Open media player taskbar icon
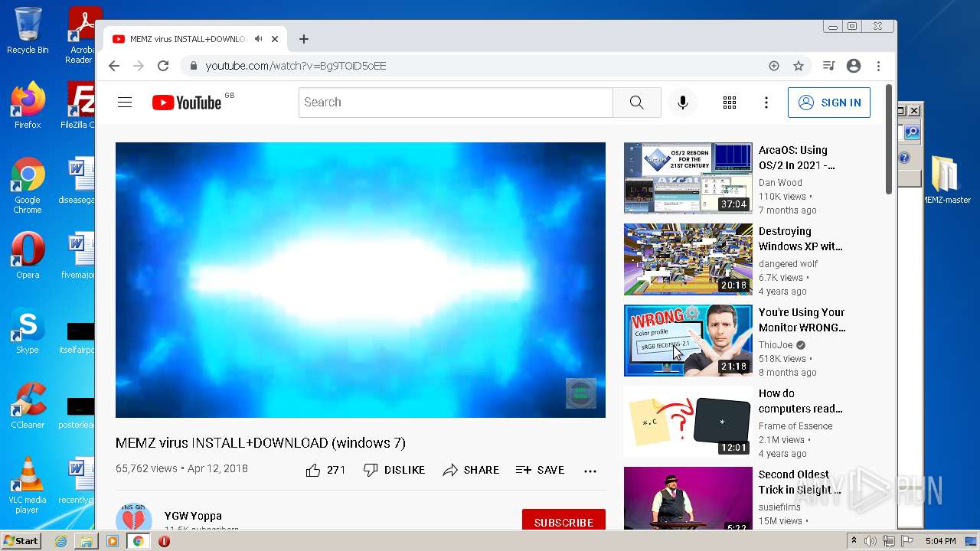The width and height of the screenshot is (980, 551). pyautogui.click(x=113, y=541)
